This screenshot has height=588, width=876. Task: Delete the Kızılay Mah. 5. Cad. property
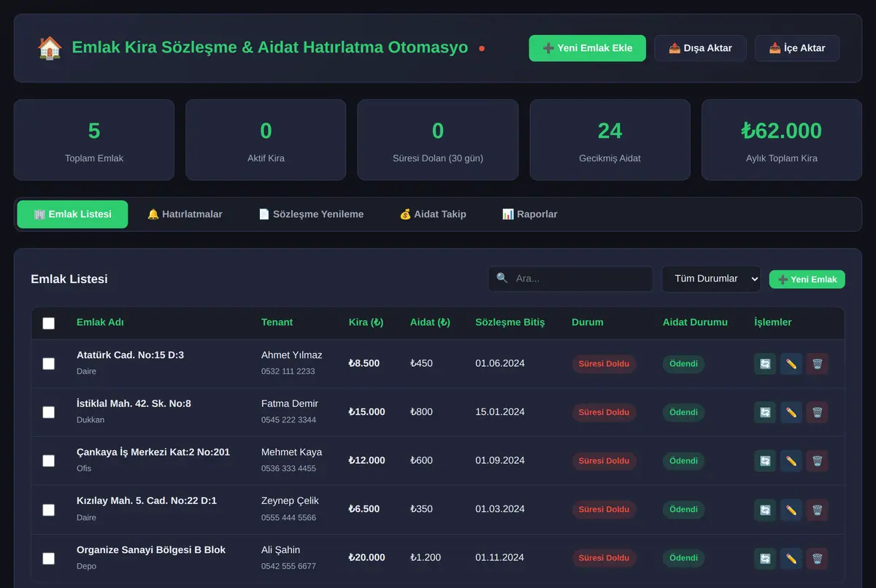817,509
